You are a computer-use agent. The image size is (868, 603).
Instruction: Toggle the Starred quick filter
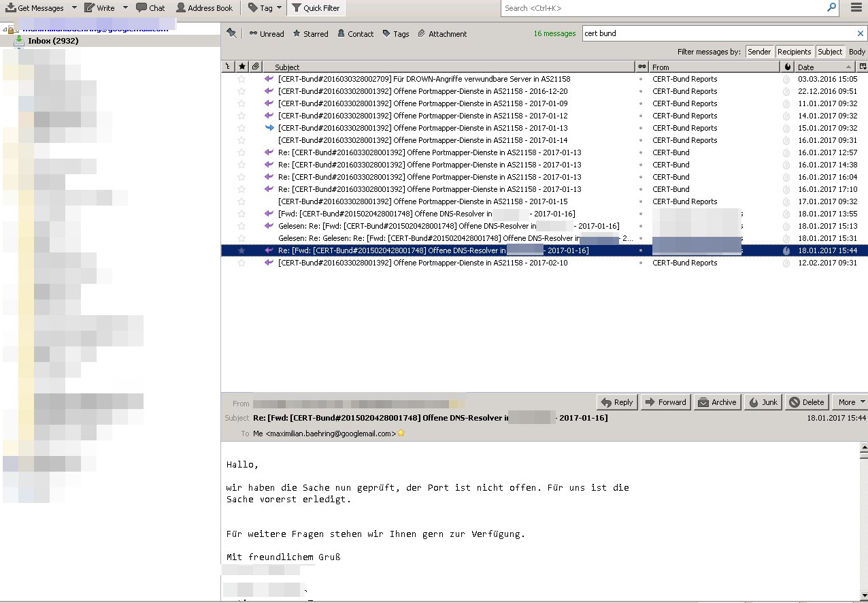[x=310, y=33]
